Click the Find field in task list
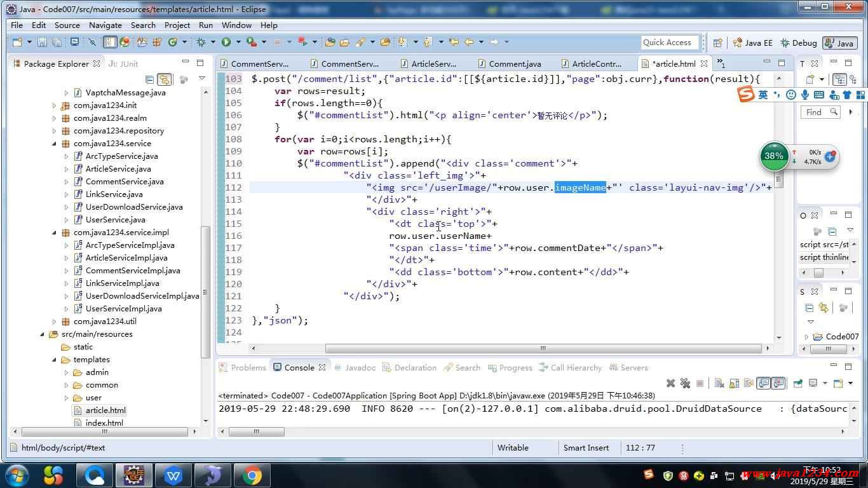Viewport: 868px width, 488px height. pyautogui.click(x=820, y=112)
